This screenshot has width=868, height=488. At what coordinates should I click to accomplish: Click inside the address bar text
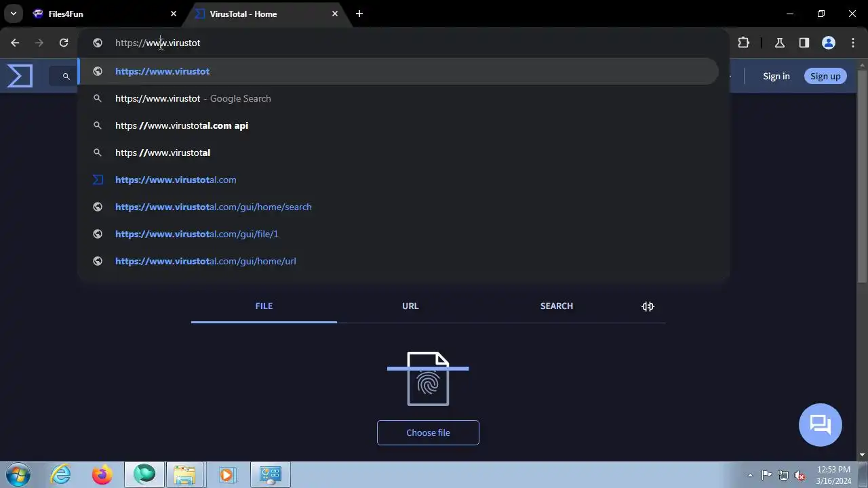[157, 43]
